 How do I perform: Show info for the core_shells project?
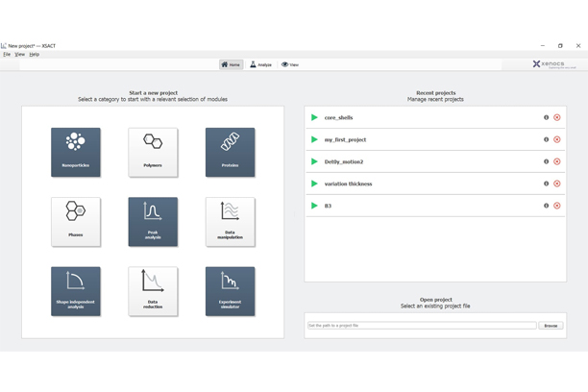(x=546, y=117)
